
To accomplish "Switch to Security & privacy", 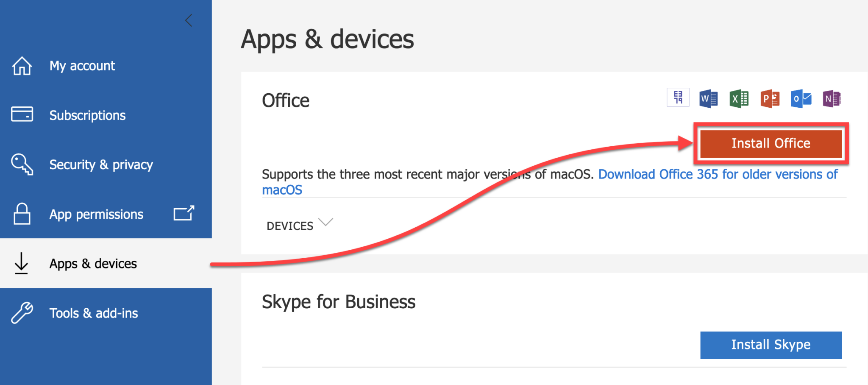I will [x=101, y=165].
